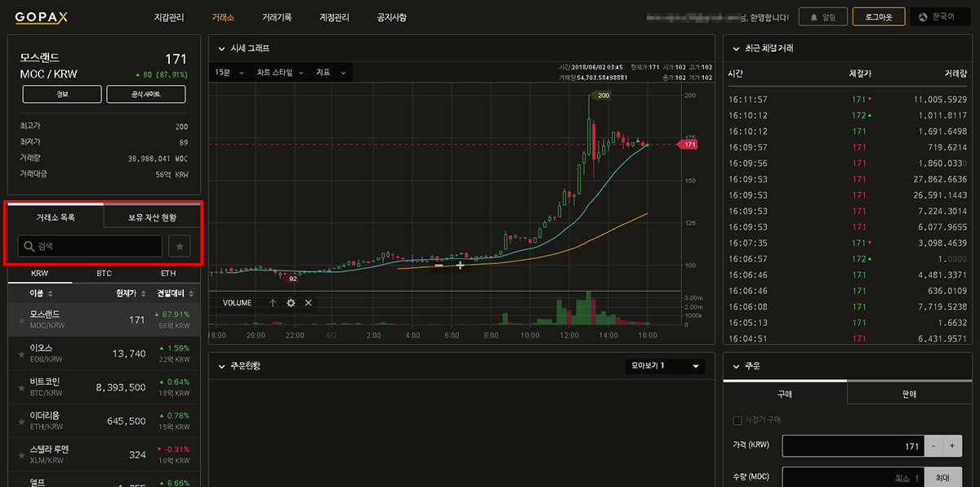Star the 비트코인 BTC/KRW row
Viewport: 980px width, 487px height.
coord(21,388)
